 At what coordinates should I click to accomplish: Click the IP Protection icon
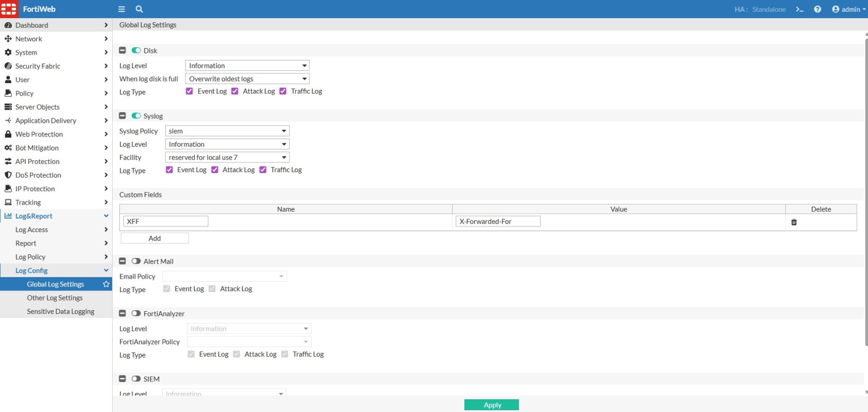pyautogui.click(x=8, y=189)
